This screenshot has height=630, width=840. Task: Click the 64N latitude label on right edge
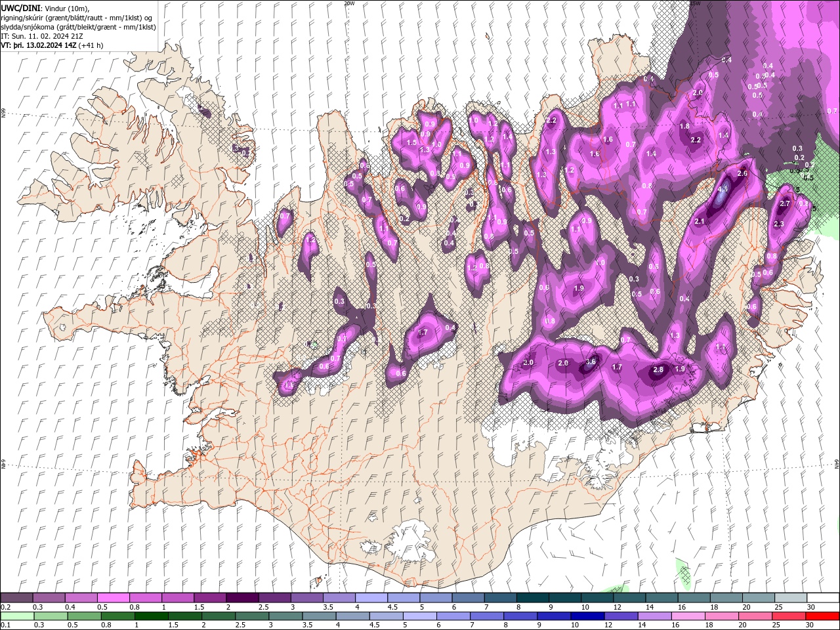837,463
